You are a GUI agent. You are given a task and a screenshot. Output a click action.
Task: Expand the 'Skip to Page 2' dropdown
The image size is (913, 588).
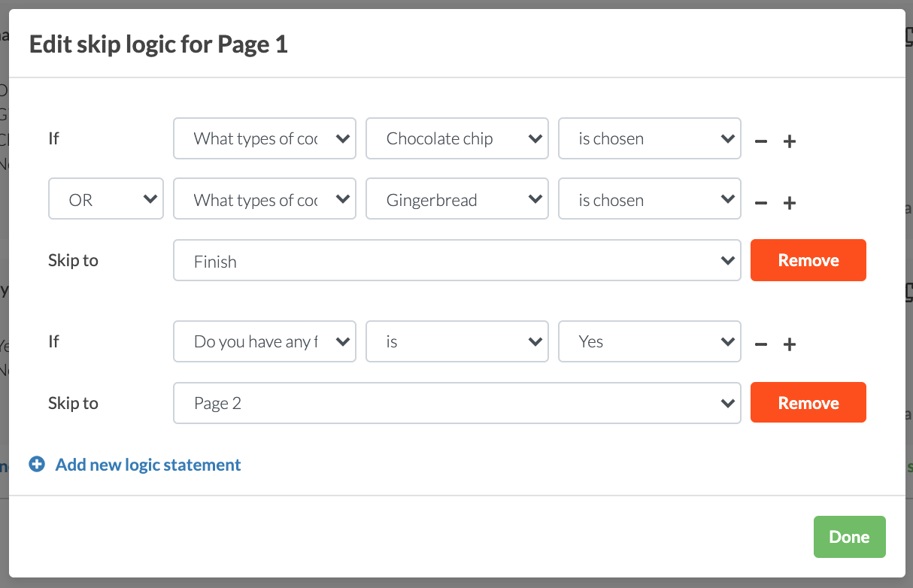coord(456,403)
